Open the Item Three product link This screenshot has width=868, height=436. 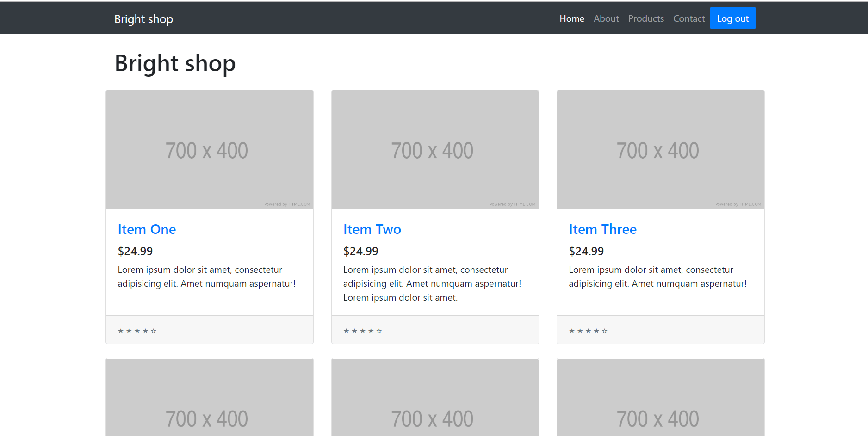pos(602,229)
